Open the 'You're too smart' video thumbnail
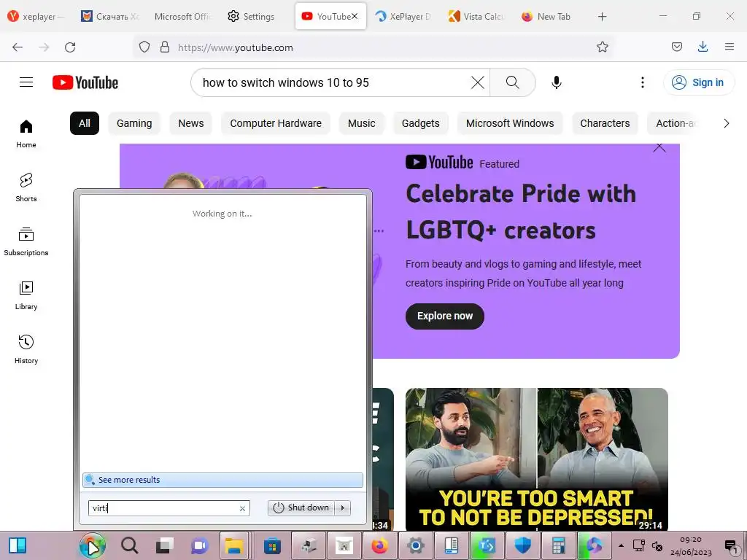The height and width of the screenshot is (560, 747). point(536,459)
